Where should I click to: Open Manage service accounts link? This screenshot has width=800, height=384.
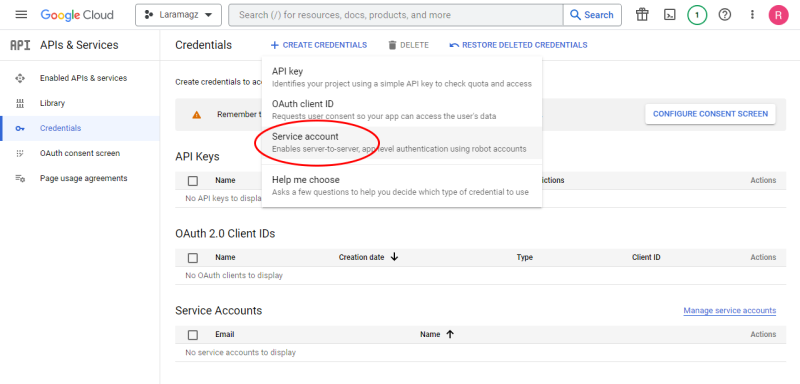click(730, 310)
